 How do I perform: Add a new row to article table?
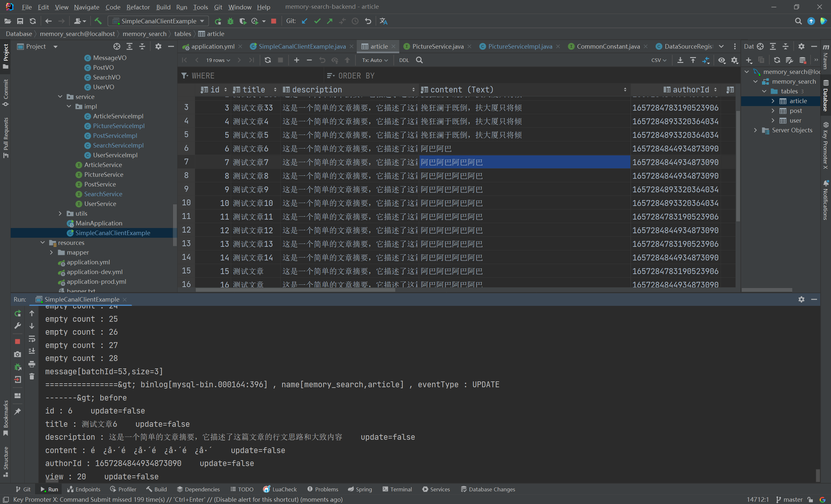click(296, 60)
